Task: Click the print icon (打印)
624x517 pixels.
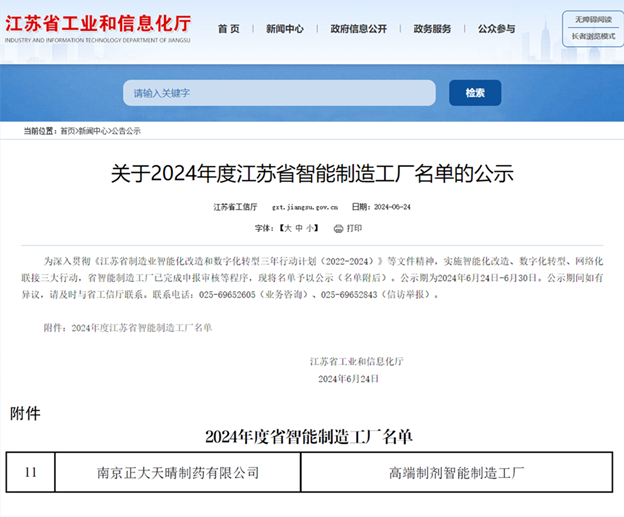Action: (x=348, y=228)
